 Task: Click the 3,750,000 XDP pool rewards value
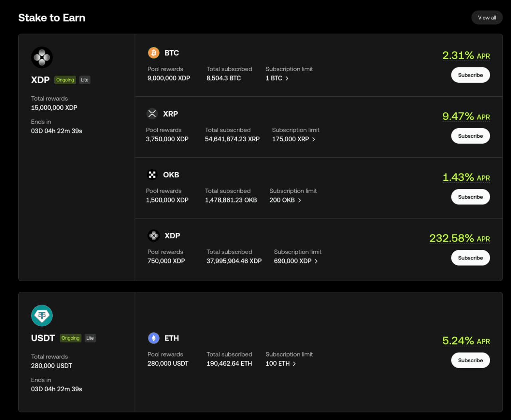(x=167, y=139)
